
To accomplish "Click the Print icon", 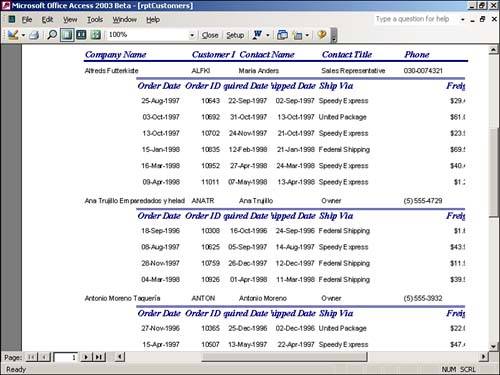I will click(34, 35).
